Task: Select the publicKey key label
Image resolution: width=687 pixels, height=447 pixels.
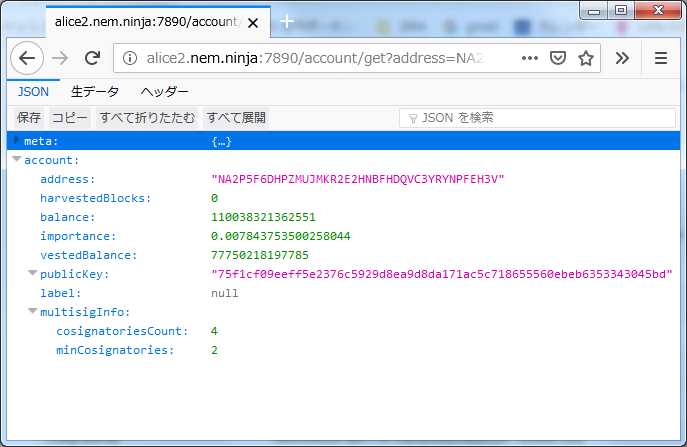Action: tap(74, 274)
